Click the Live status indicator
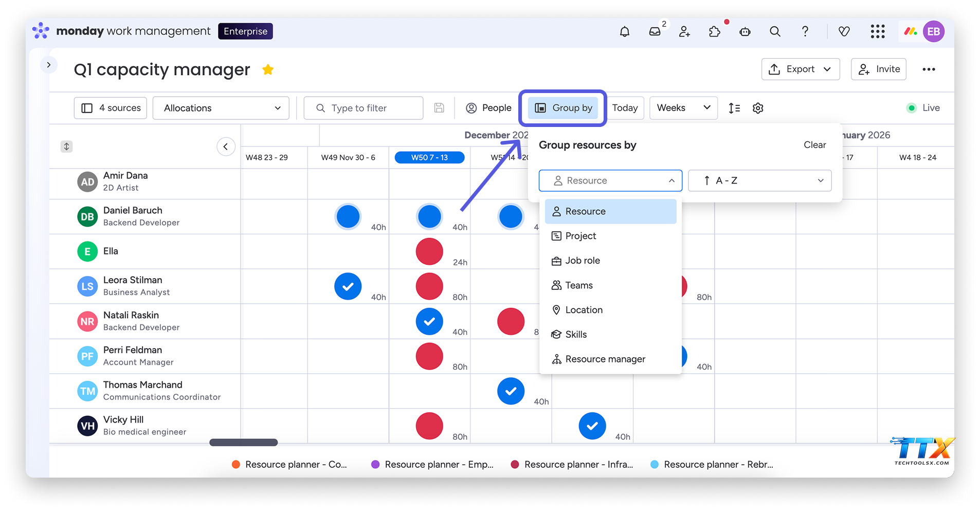The height and width of the screenshot is (511, 980). 923,108
